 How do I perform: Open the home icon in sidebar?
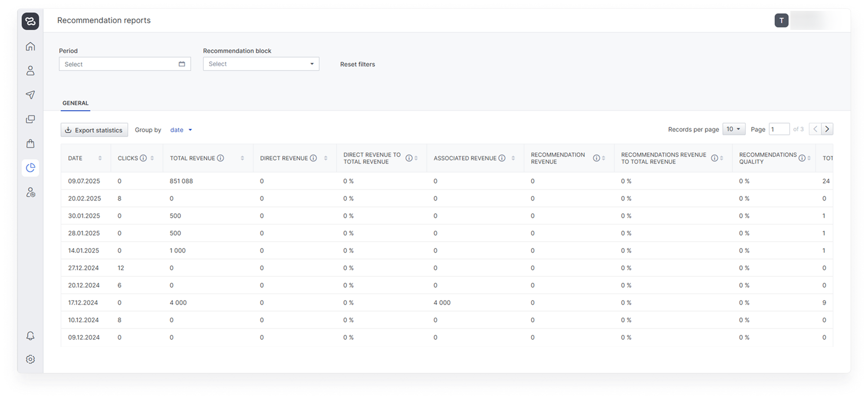[x=30, y=46]
